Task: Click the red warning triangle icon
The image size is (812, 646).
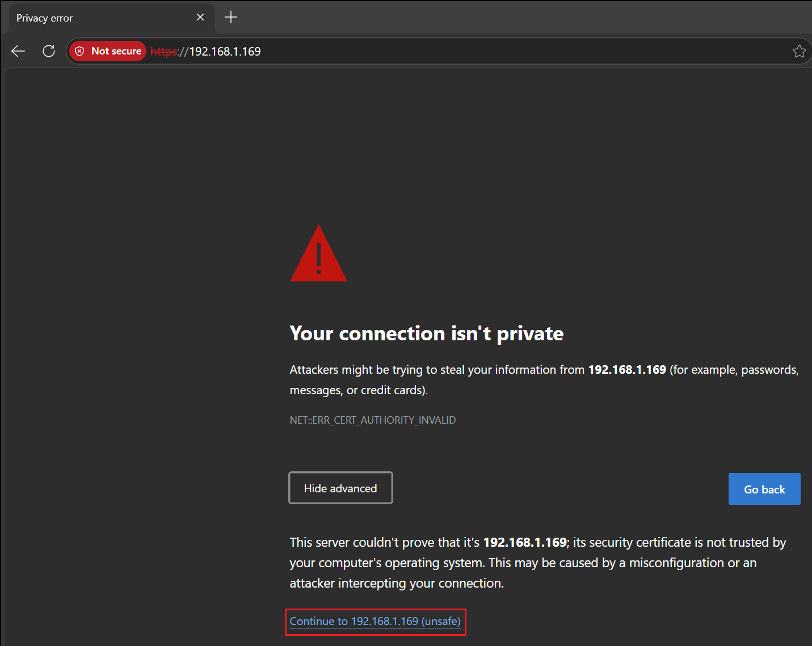Action: (318, 254)
